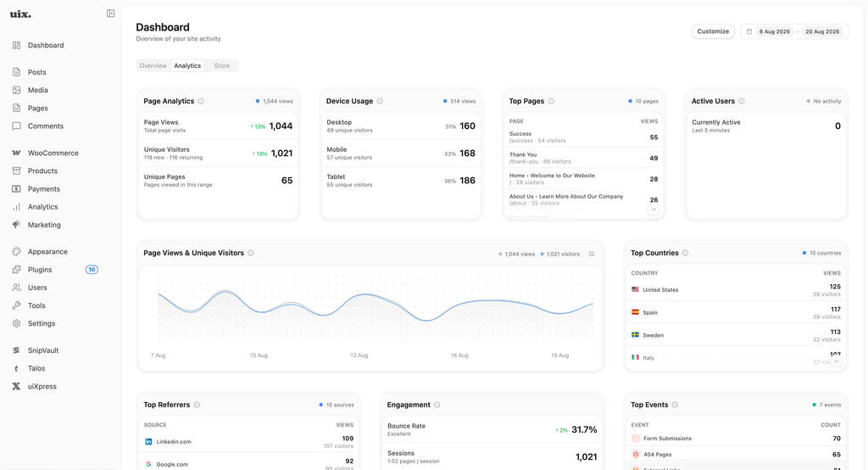The image size is (868, 470).
Task: Toggle the 1,021 visitors chart legend
Action: pyautogui.click(x=560, y=254)
